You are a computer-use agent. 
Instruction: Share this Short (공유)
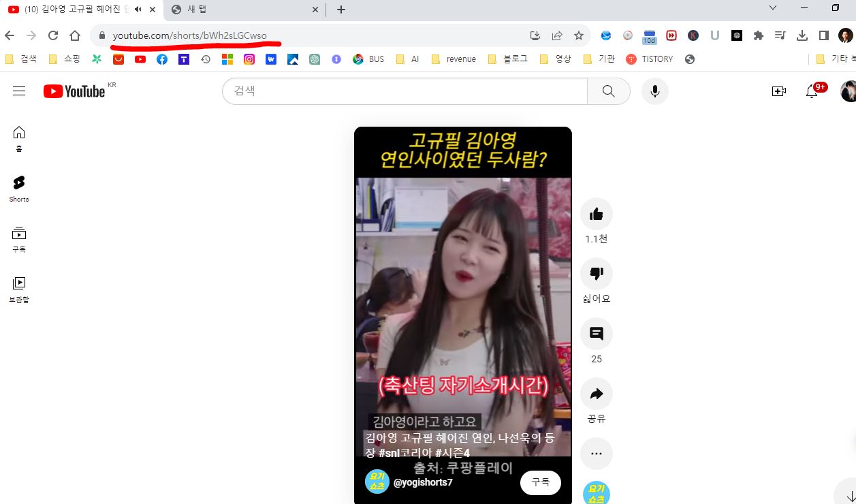tap(597, 394)
